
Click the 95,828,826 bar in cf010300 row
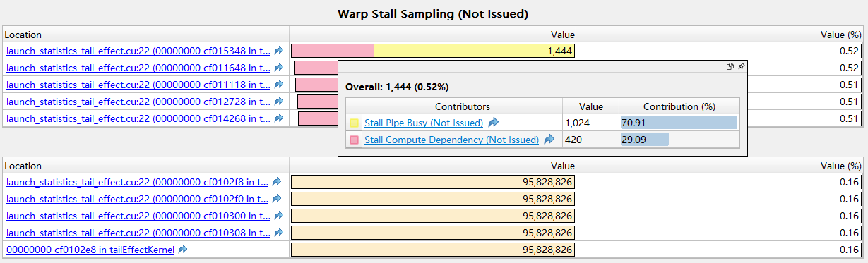tap(433, 215)
